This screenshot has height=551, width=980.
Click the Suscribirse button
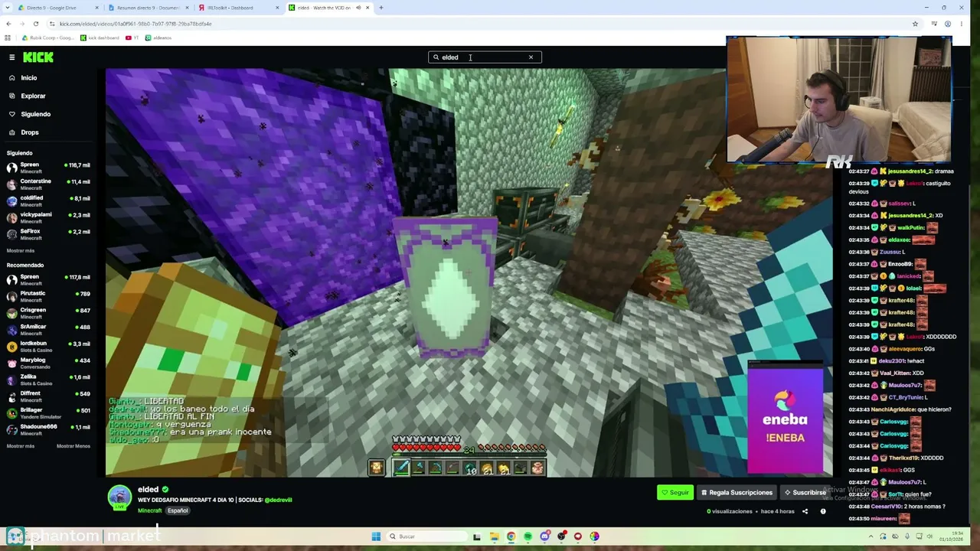(805, 493)
